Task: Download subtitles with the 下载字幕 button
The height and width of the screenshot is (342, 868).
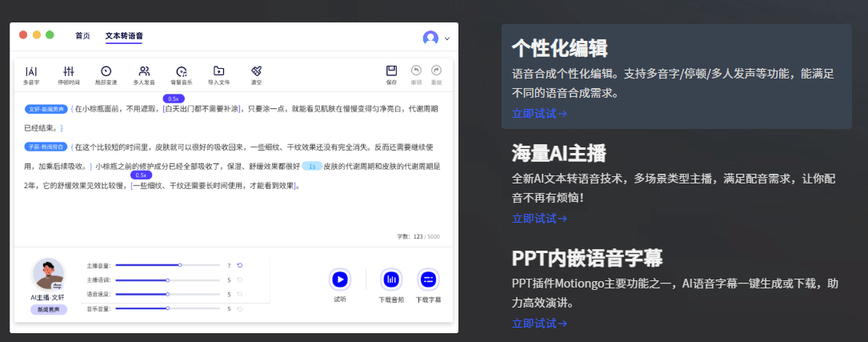Action: point(428,280)
